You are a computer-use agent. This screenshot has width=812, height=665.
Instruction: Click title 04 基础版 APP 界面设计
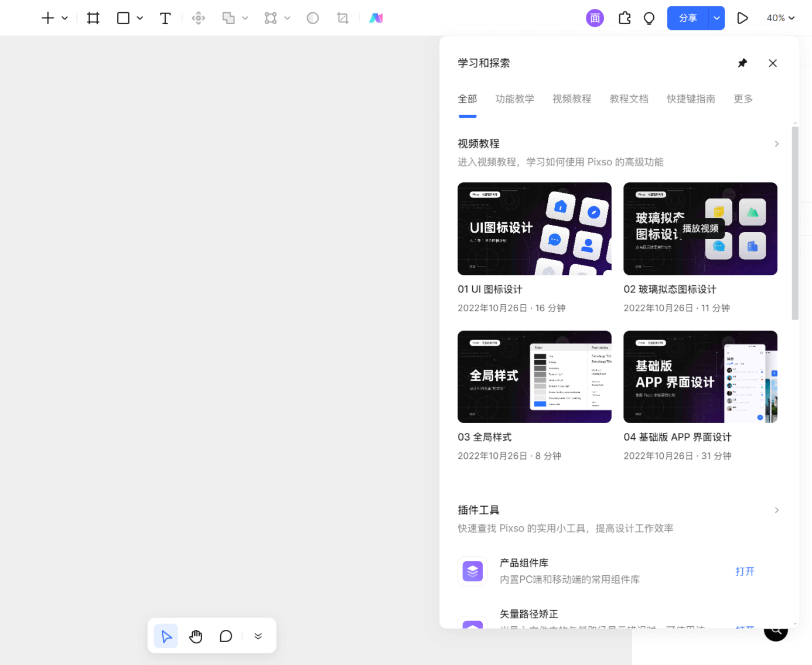coord(677,437)
